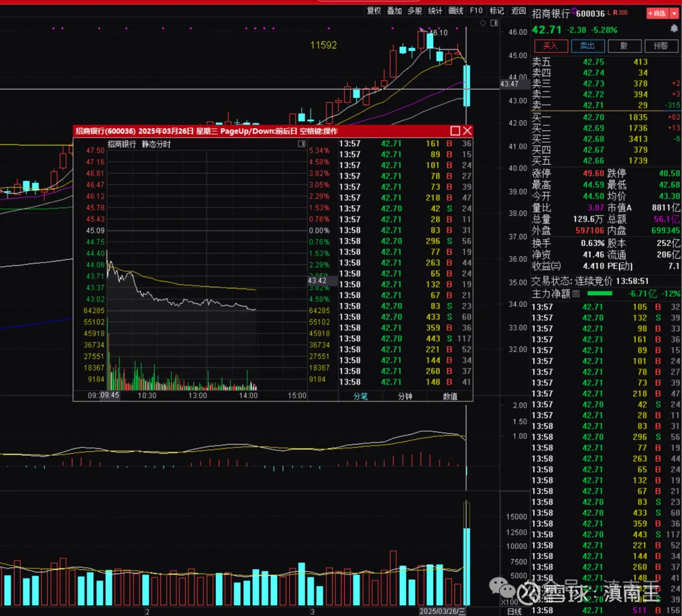The height and width of the screenshot is (616, 682).
Task: Toggle the panel icon in 静态分时 header
Action: 301,144
